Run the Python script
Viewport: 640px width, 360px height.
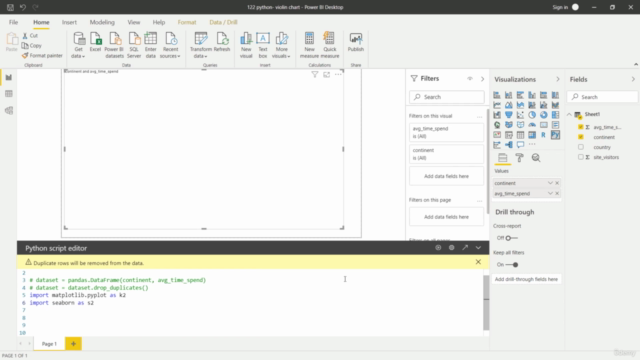pos(438,247)
